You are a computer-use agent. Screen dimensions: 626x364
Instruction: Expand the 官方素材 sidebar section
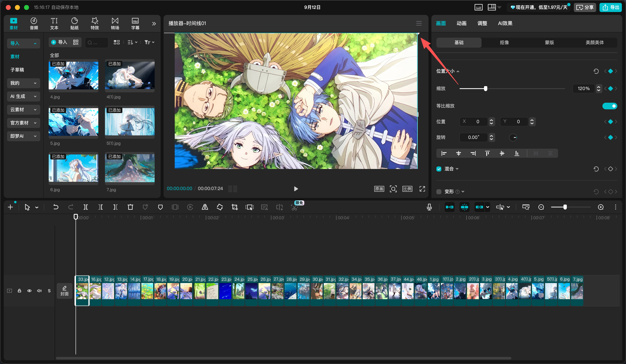coord(23,123)
